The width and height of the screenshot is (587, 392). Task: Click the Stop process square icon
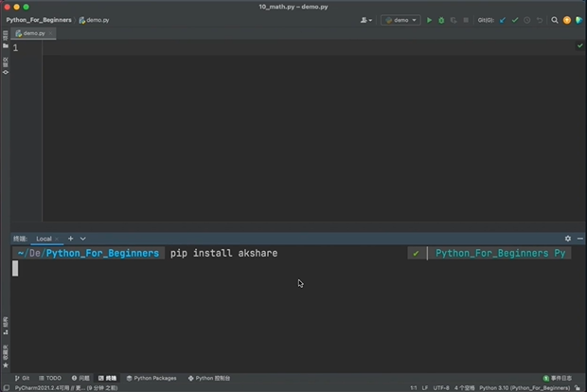pyautogui.click(x=466, y=20)
